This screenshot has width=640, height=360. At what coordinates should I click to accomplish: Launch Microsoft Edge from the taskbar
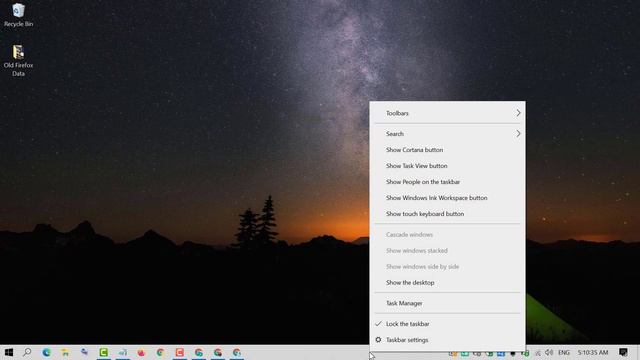47,352
